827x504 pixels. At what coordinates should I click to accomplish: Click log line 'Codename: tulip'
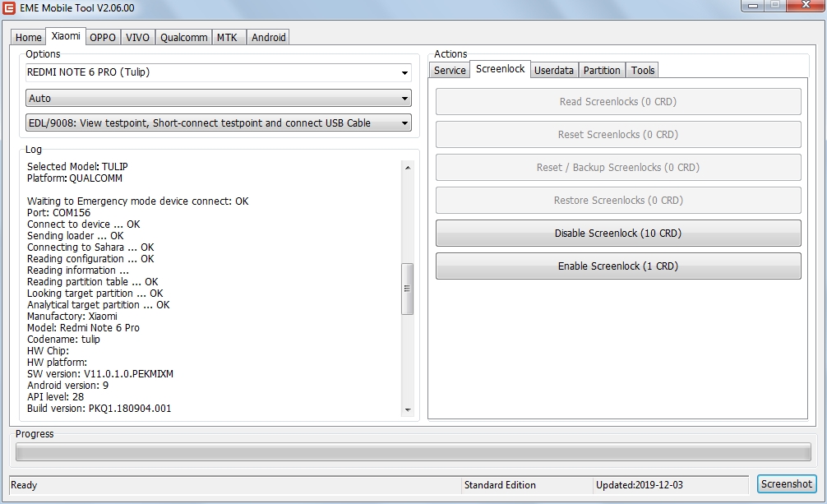[x=63, y=340]
